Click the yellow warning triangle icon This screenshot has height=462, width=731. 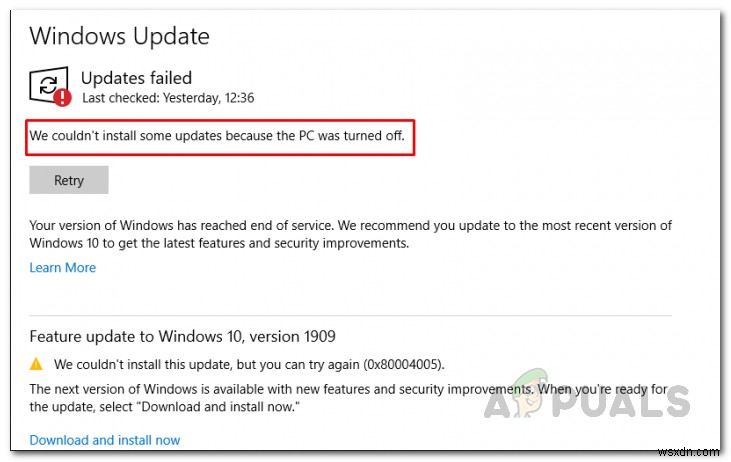[37, 365]
